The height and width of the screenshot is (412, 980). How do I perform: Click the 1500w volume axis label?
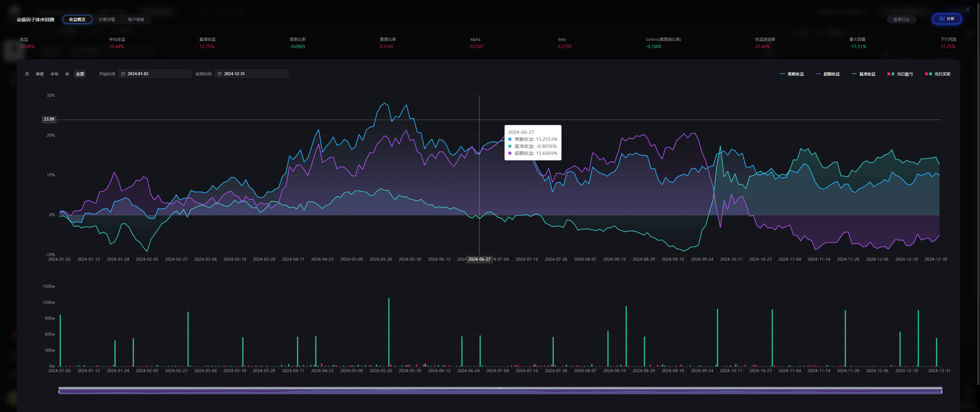pos(49,286)
